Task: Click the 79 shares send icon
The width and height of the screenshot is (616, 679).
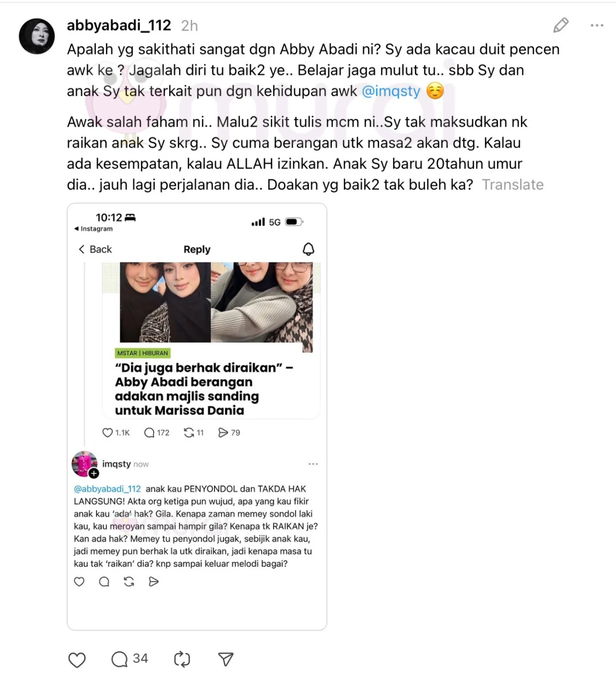Action: pos(223,432)
